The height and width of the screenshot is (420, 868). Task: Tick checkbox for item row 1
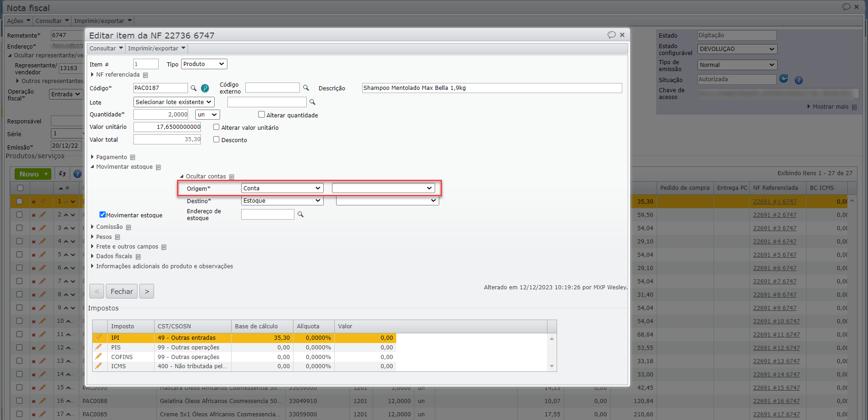[19, 201]
